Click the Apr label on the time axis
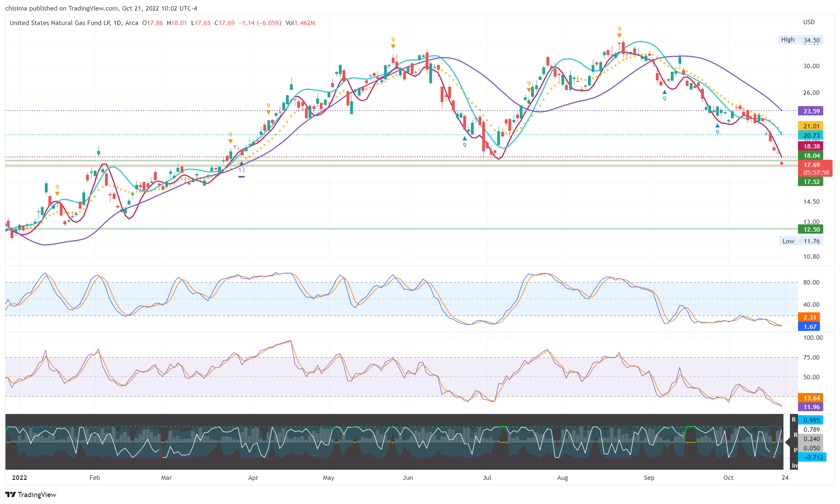Viewport: 840px width, 504px height. coord(253,477)
